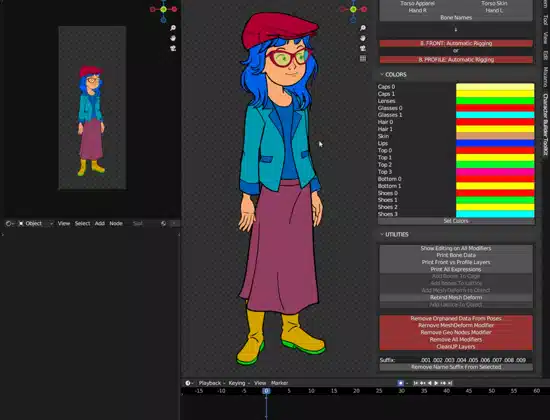Image resolution: width=550 pixels, height=420 pixels.
Task: Open Marker menu in timeline
Action: [x=279, y=383]
